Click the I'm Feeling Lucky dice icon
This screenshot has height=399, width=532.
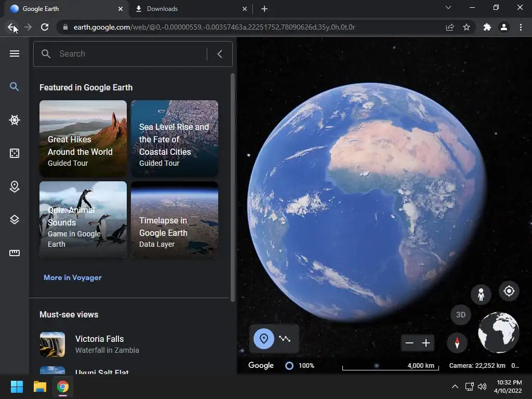(14, 153)
